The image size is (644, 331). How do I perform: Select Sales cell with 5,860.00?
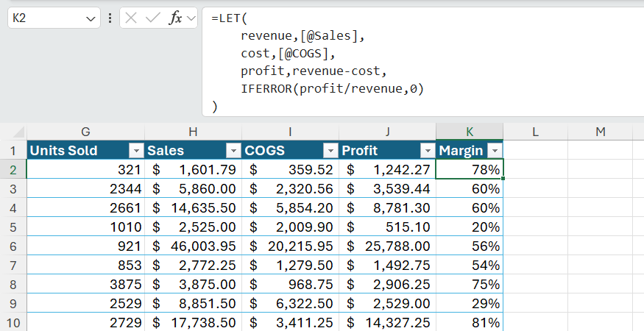(x=193, y=188)
